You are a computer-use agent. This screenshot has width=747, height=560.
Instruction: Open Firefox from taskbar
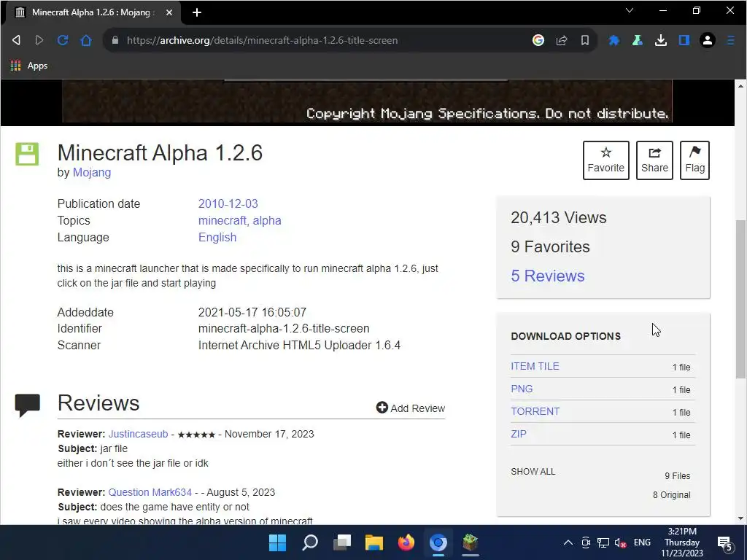click(406, 542)
